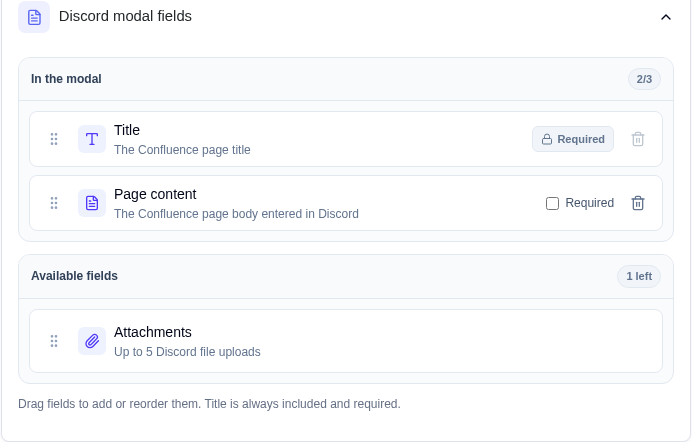
Task: Click the Required label next to Page content
Action: 590,203
